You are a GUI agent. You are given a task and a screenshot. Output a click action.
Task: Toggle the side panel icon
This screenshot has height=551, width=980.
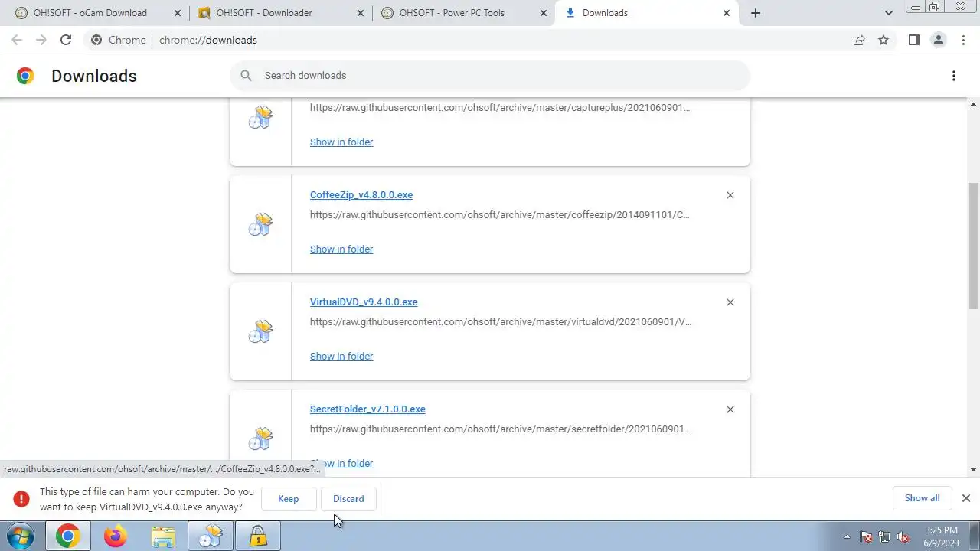913,40
